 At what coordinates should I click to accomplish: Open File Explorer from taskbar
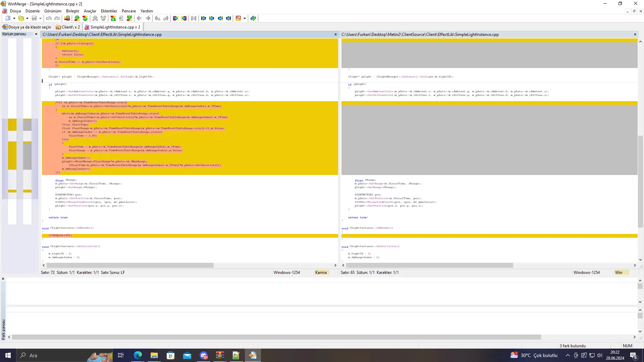coord(154,355)
